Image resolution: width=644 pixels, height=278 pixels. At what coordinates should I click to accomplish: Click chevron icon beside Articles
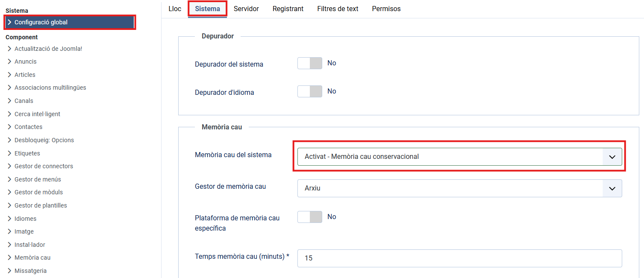[x=9, y=75]
